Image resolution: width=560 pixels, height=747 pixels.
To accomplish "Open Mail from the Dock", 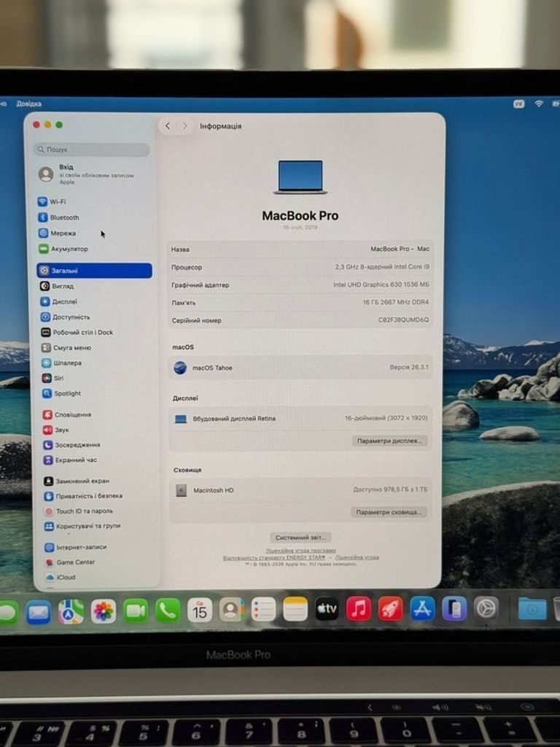I will pyautogui.click(x=39, y=612).
